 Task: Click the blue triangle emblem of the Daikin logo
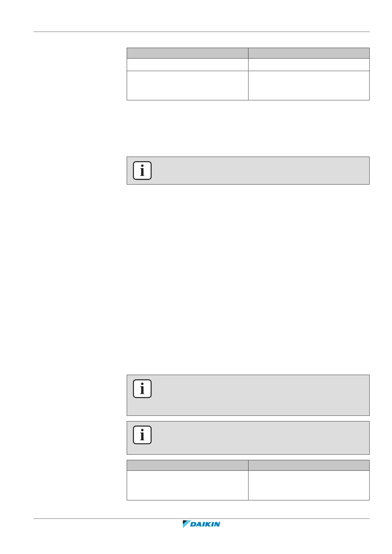click(186, 524)
